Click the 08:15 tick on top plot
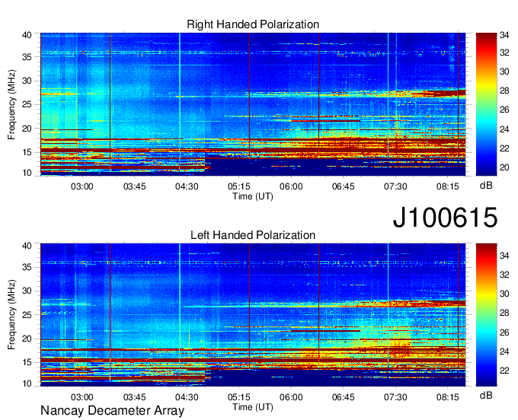This screenshot has height=420, width=518. point(448,186)
